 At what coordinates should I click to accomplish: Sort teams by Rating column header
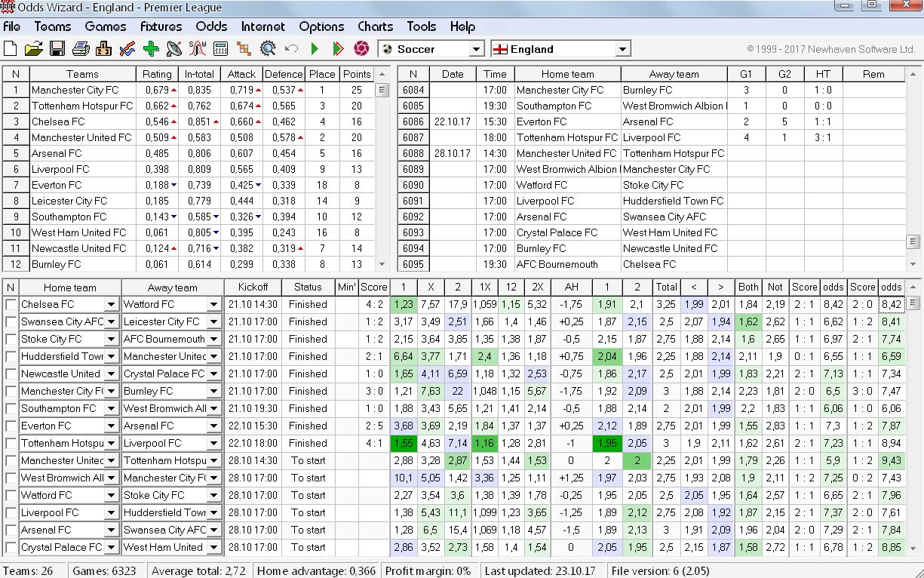(157, 74)
